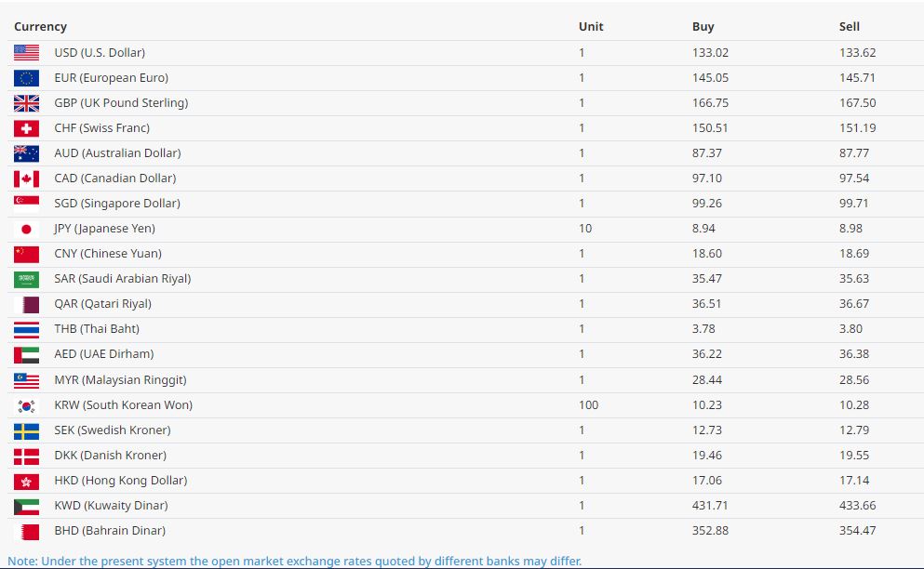The height and width of the screenshot is (569, 924).
Task: Click the Saudi Arabian flag icon
Action: pos(26,279)
